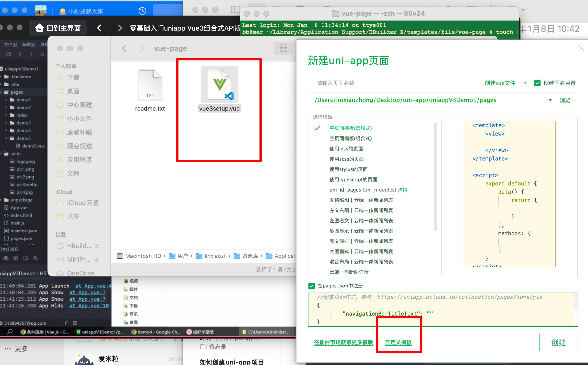This screenshot has height=365, width=588.
Task: Click the search magnifier in Windows taskbar
Action: tap(10, 332)
